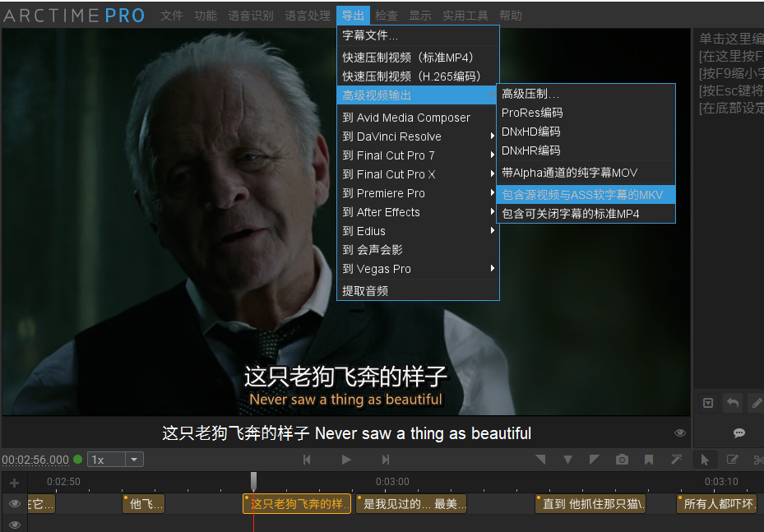Expand the 到 Final Cut Pro X submenu
This screenshot has height=532, width=764.
coord(418,174)
